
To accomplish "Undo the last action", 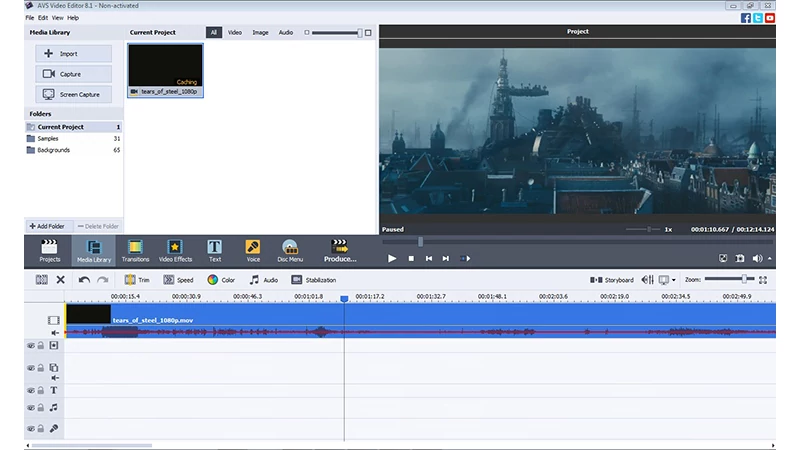I will tap(84, 280).
